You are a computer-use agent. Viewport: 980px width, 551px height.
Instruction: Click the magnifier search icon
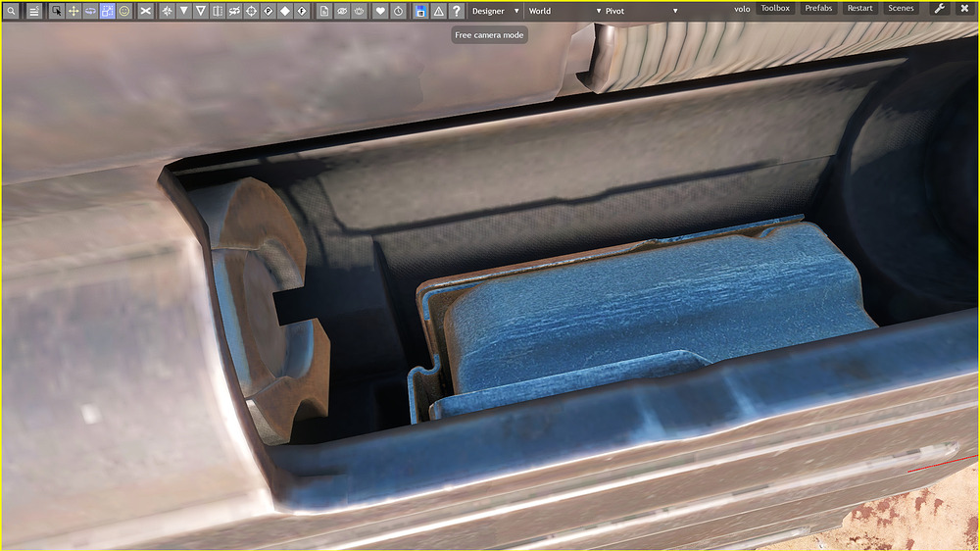[11, 11]
